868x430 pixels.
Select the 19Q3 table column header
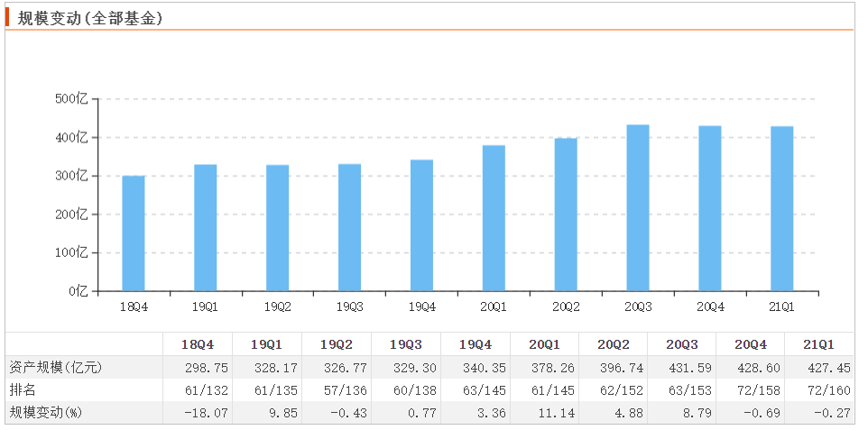click(406, 344)
